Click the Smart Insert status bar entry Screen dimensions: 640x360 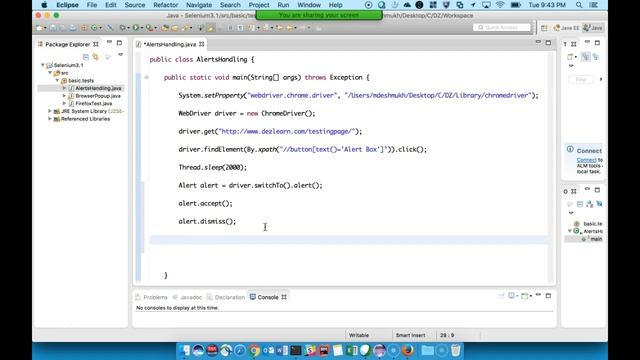tap(410, 335)
